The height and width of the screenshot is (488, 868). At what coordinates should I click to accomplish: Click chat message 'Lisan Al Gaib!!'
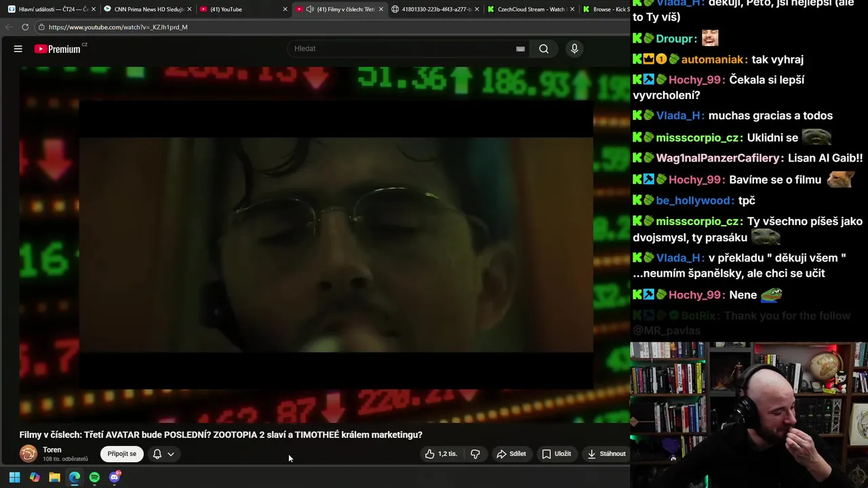(x=825, y=158)
